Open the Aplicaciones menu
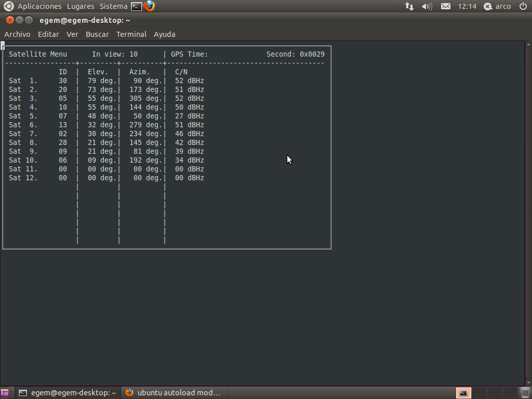532x399 pixels. tap(39, 6)
